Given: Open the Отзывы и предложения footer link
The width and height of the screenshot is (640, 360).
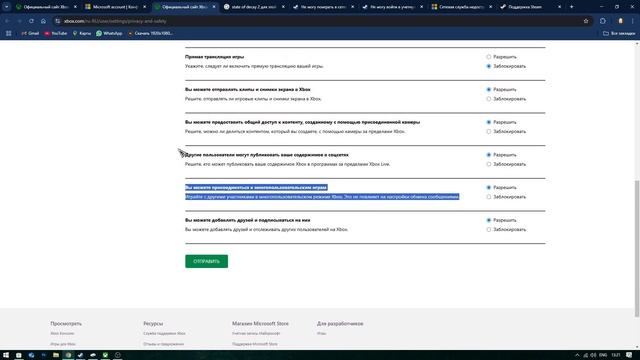Looking at the screenshot, I should [x=163, y=344].
